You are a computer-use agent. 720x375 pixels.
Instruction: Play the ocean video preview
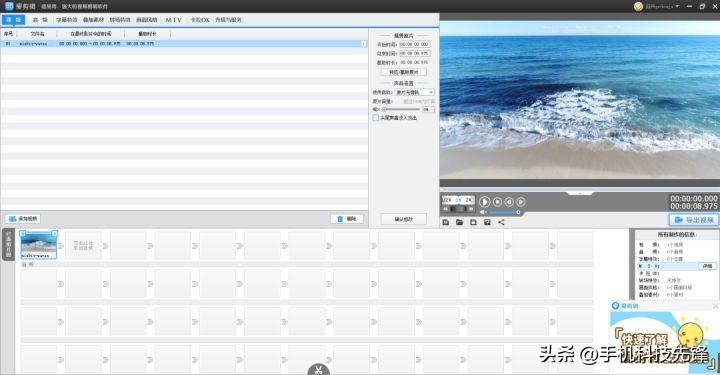tap(484, 201)
